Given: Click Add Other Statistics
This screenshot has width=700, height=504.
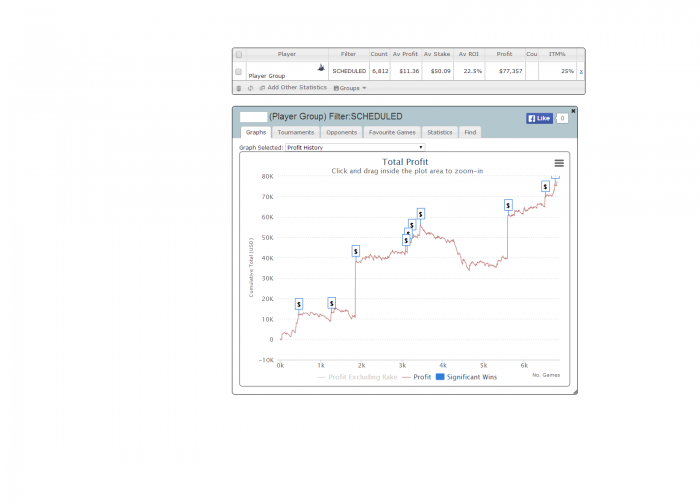Looking at the screenshot, I should (x=293, y=87).
